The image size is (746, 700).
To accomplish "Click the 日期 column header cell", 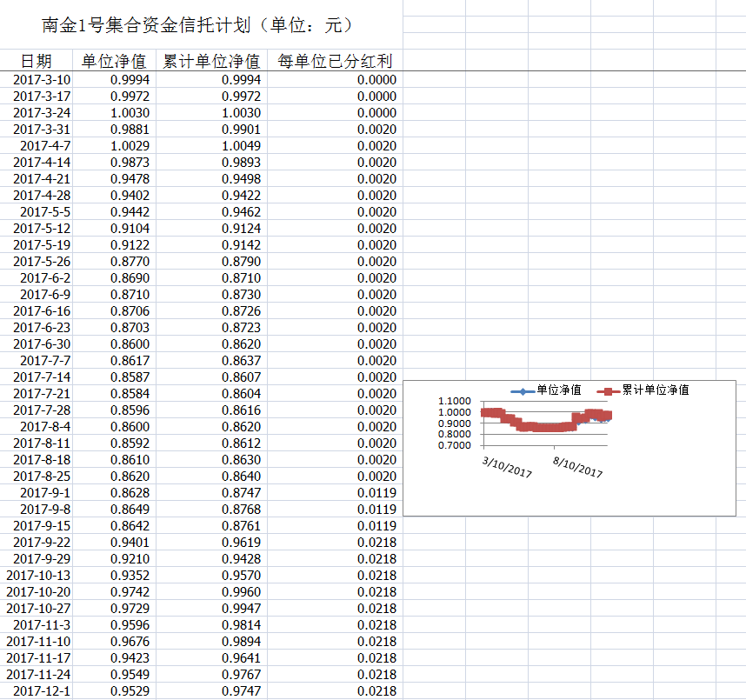I will (37, 61).
